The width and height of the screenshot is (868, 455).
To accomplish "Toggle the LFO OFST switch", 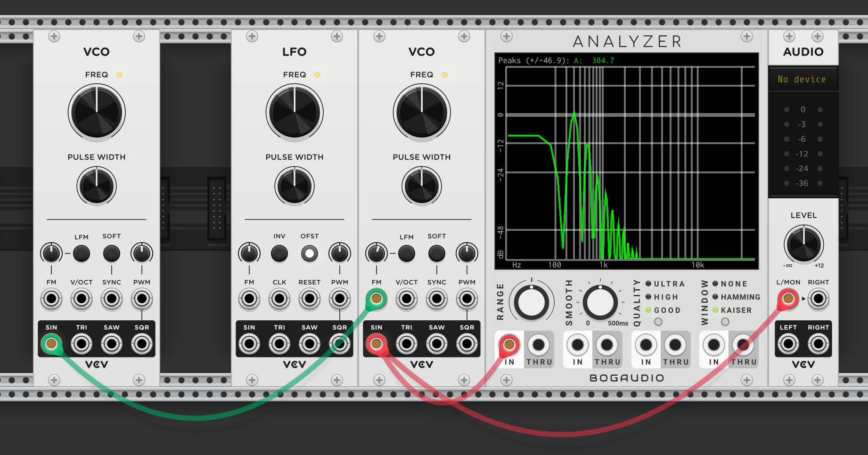I will 310,253.
